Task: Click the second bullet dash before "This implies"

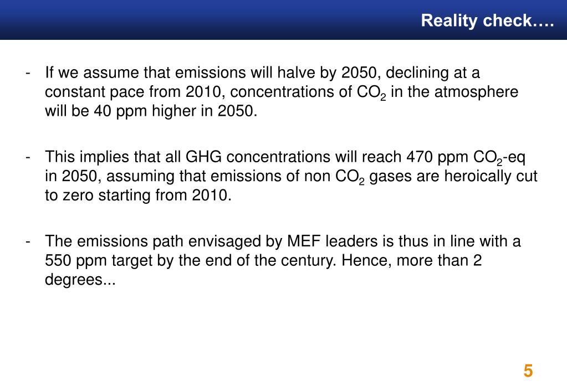Action: [x=28, y=158]
